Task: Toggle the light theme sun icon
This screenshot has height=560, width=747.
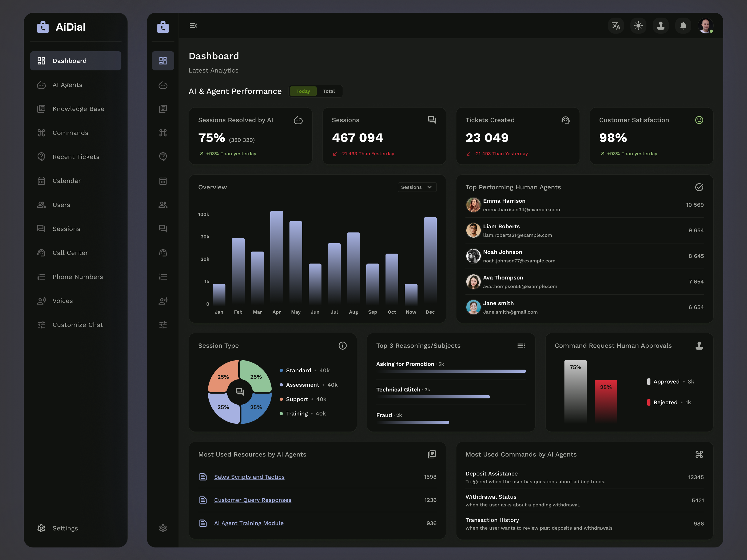Action: [638, 26]
